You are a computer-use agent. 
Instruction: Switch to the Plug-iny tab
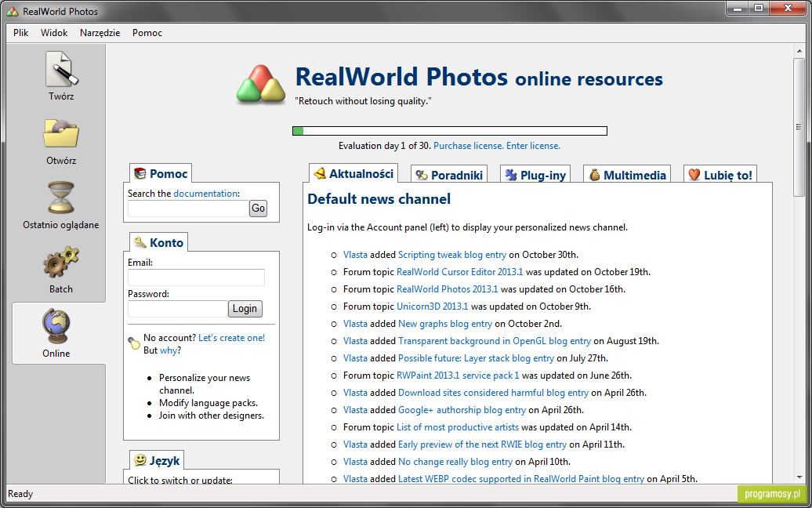(x=535, y=175)
